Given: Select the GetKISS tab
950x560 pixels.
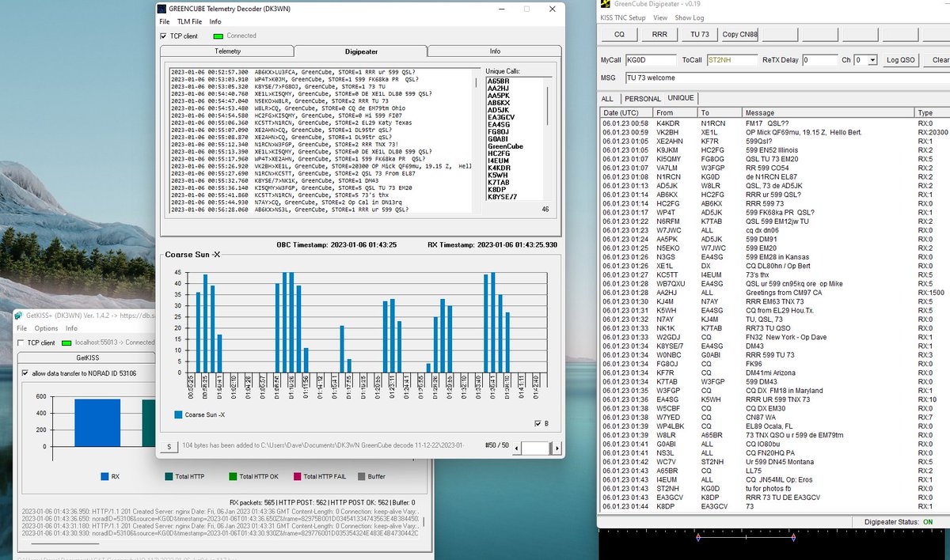Looking at the screenshot, I should (87, 358).
